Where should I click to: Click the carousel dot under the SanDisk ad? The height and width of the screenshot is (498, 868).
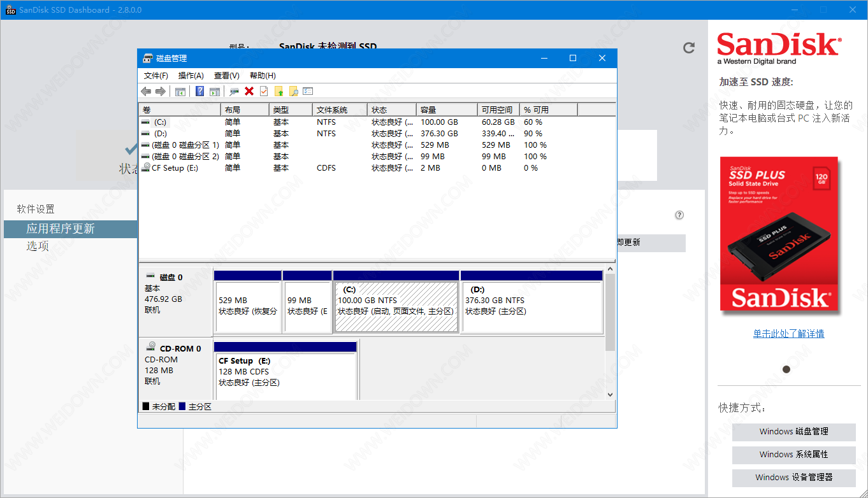(786, 369)
